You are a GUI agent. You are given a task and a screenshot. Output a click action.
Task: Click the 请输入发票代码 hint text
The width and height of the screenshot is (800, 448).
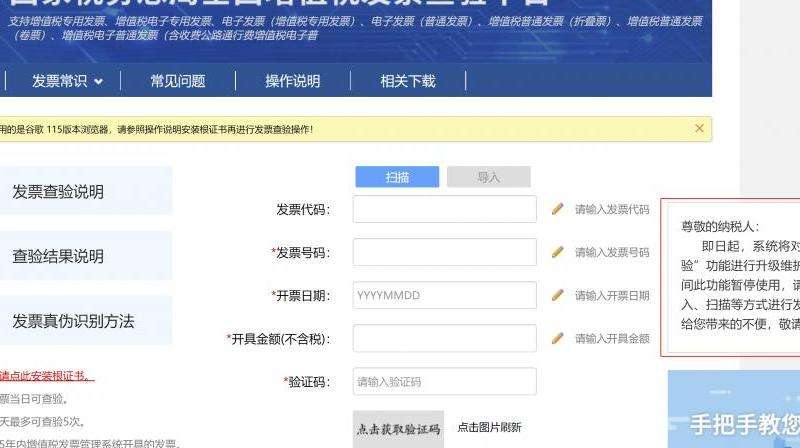[612, 209]
